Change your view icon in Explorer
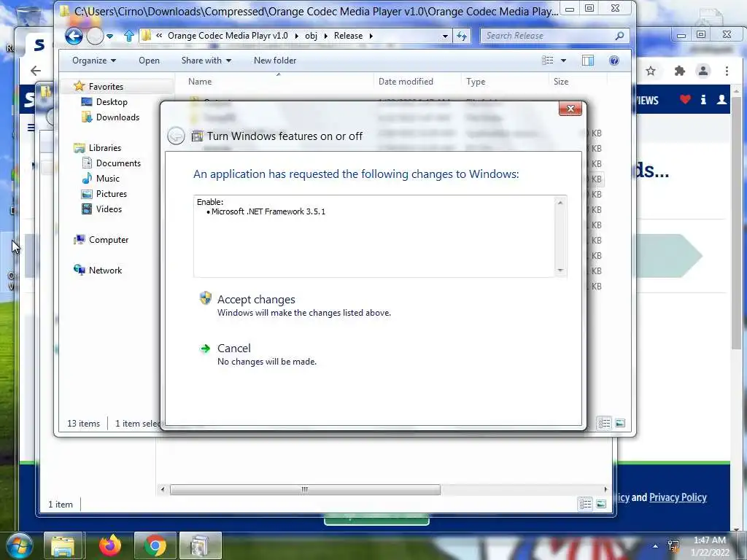747x560 pixels. [548, 61]
